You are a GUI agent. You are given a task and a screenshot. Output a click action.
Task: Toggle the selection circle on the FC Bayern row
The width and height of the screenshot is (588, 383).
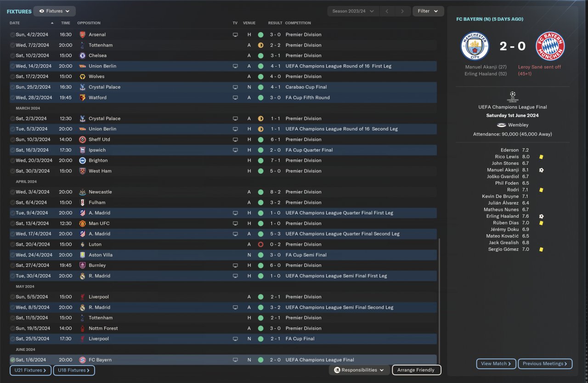tap(12, 360)
